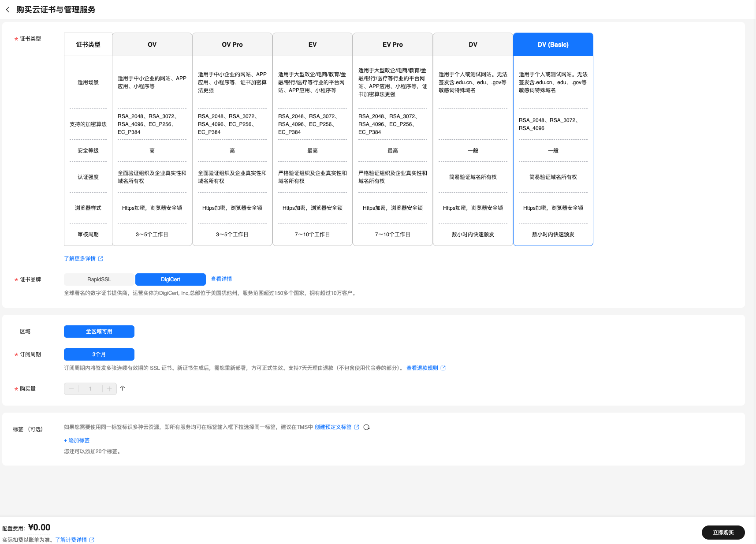This screenshot has width=756, height=544.
Task: Click the purchase quantity input field
Action: (x=90, y=389)
